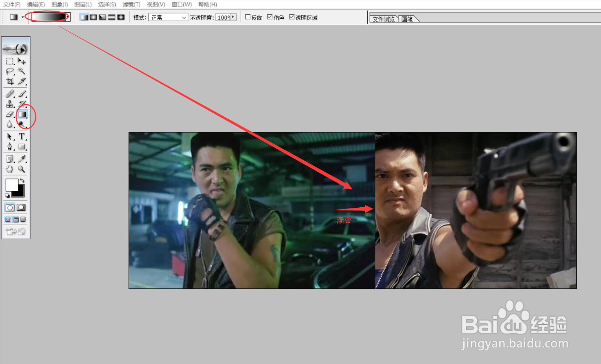This screenshot has height=364, width=601.
Task: Select the Rectangle shape tool
Action: (22, 147)
